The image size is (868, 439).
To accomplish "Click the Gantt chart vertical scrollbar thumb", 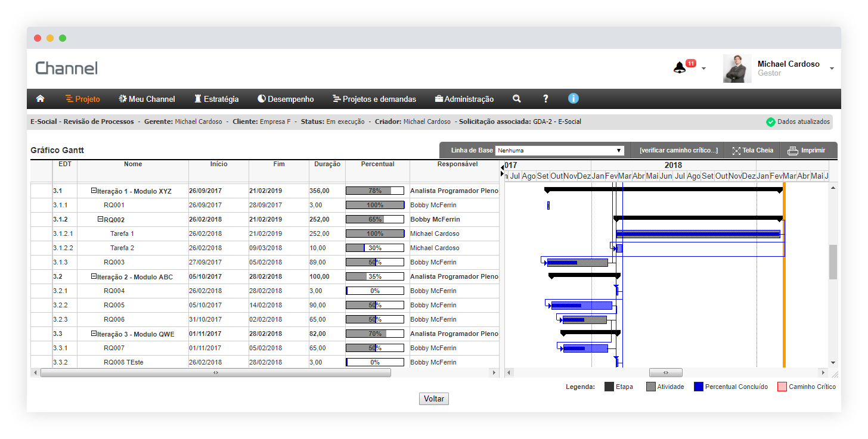I will [833, 261].
